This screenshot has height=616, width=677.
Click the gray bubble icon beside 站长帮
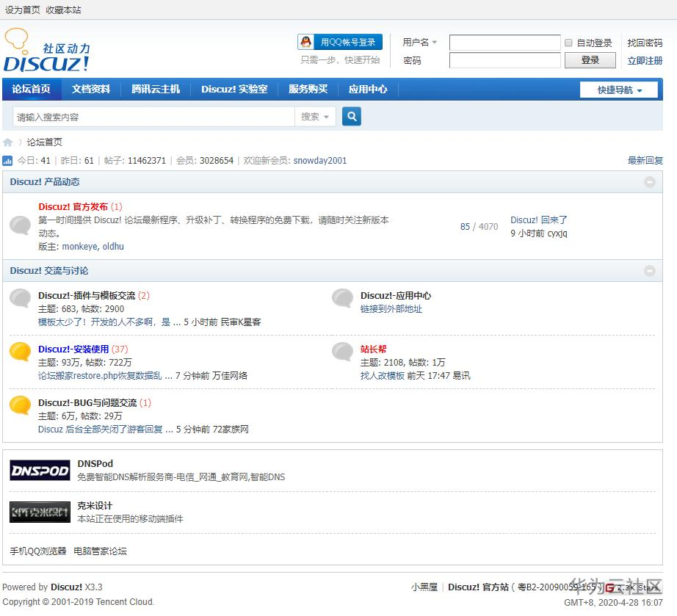click(342, 352)
